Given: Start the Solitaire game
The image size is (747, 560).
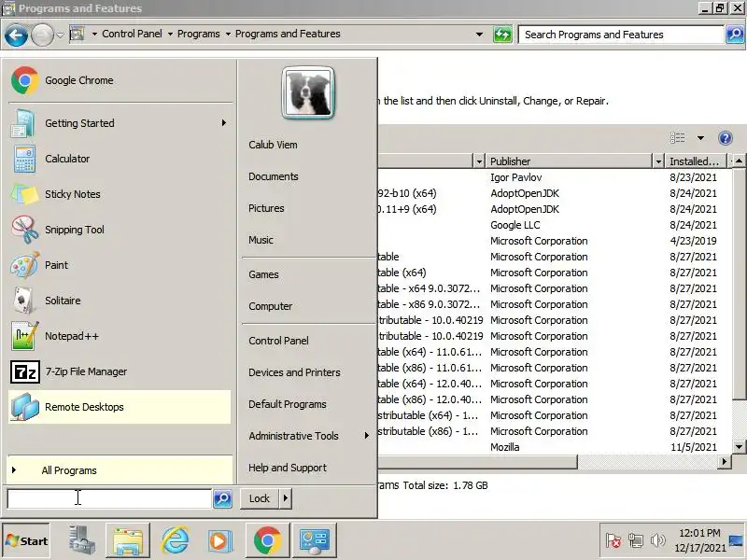Looking at the screenshot, I should [x=120, y=301].
